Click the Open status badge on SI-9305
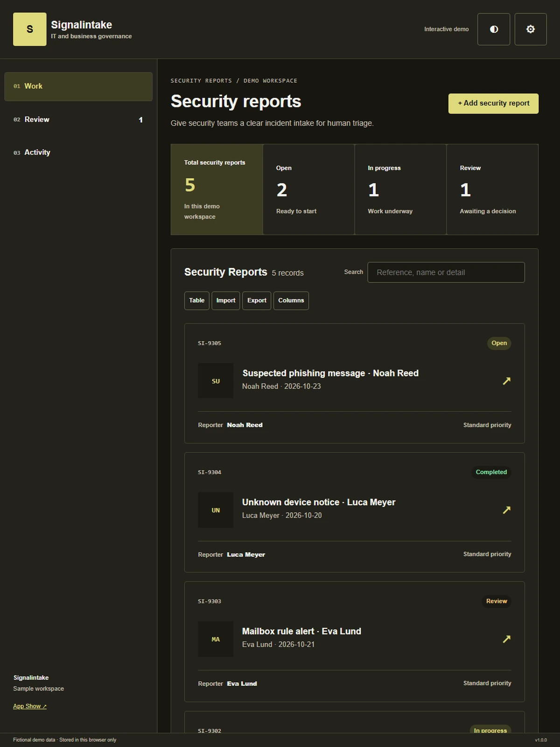Viewport: 560px width, 747px height. coord(499,343)
